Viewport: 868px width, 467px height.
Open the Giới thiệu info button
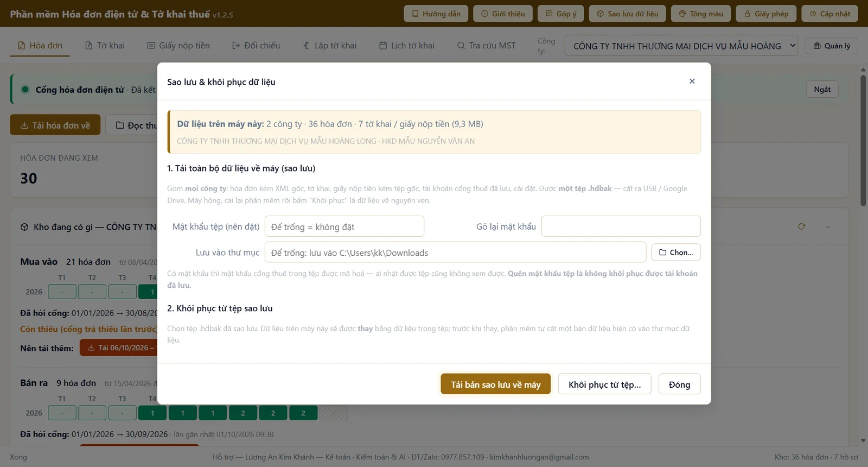tap(503, 14)
